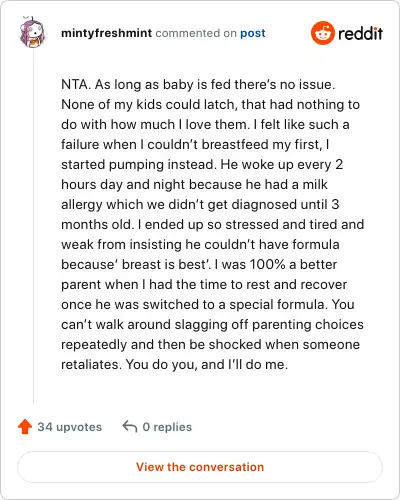400x500 pixels.
Task: Click the vertical thread line beside the comment
Action: (33, 227)
